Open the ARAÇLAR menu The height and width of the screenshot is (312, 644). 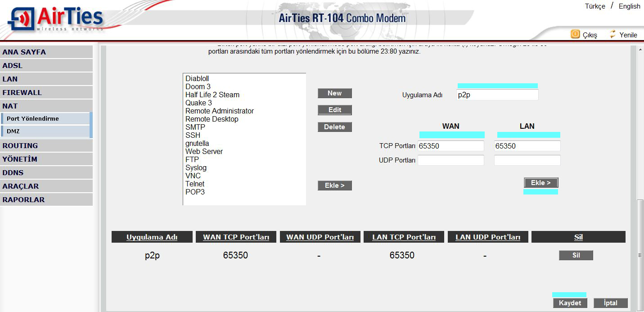click(x=46, y=186)
